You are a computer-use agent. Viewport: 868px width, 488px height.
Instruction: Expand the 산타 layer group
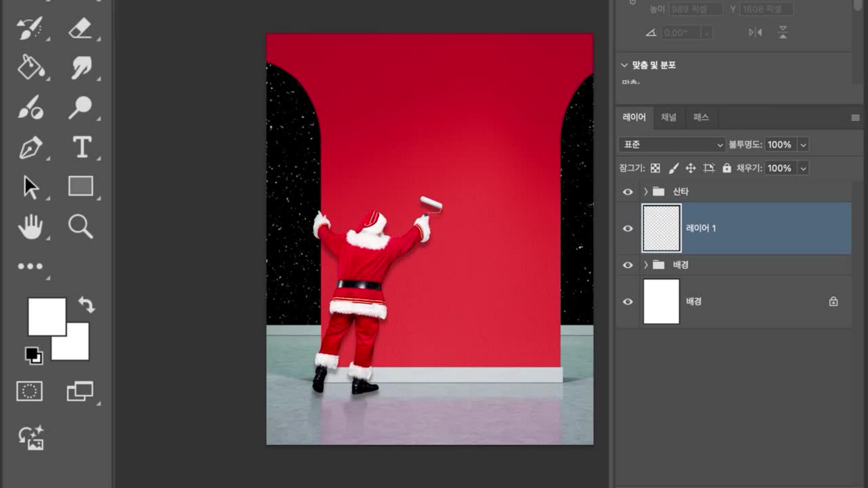click(x=646, y=192)
